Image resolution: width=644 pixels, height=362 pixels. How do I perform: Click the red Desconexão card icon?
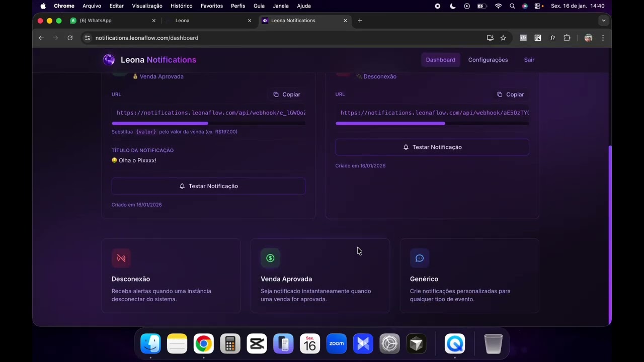click(x=121, y=258)
